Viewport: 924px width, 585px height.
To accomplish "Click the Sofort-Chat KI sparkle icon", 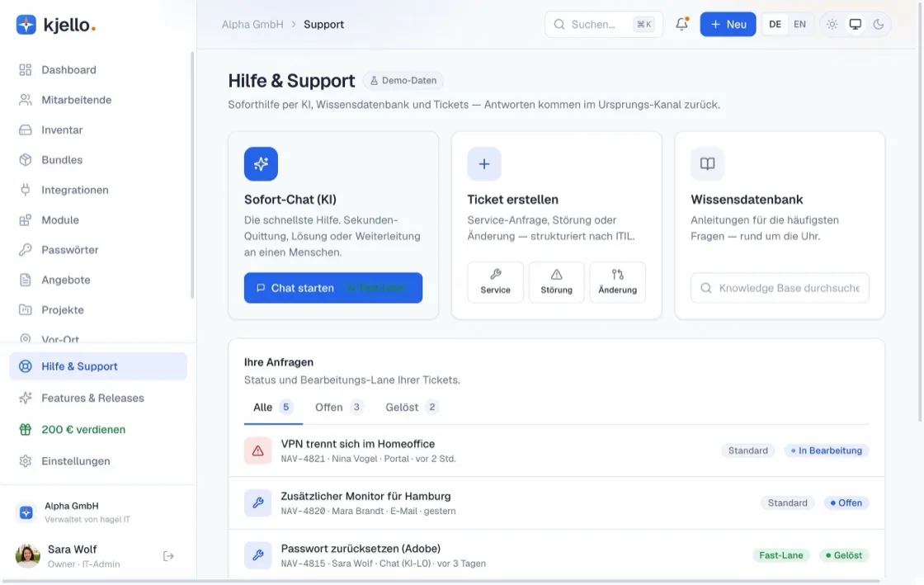I will coord(261,163).
